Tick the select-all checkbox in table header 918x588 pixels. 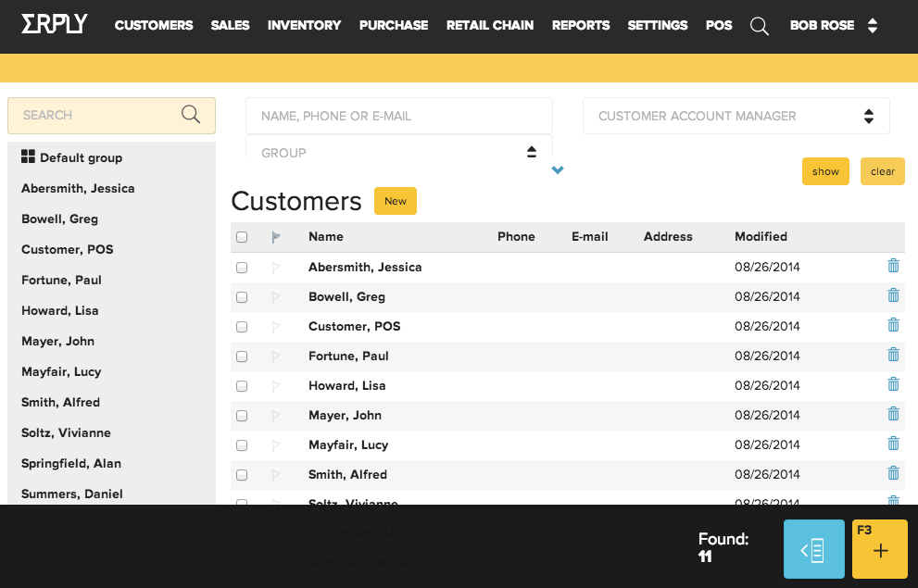[x=242, y=237]
